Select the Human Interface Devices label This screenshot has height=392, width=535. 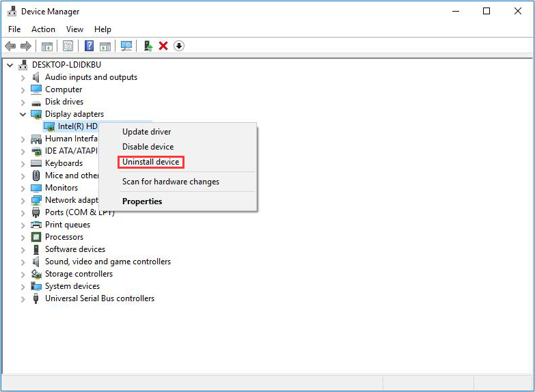tap(71, 139)
